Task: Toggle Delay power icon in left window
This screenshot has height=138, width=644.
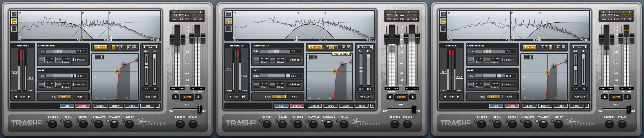Action: (123, 121)
